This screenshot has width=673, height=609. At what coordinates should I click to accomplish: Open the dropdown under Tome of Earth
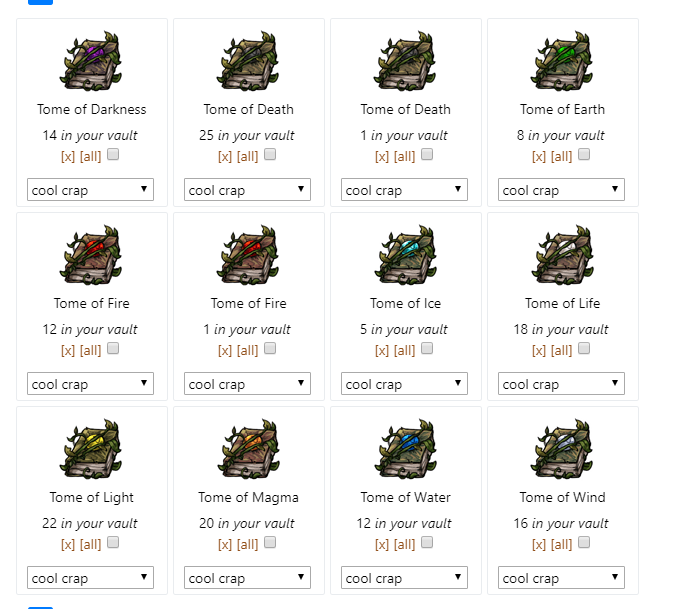pos(561,190)
